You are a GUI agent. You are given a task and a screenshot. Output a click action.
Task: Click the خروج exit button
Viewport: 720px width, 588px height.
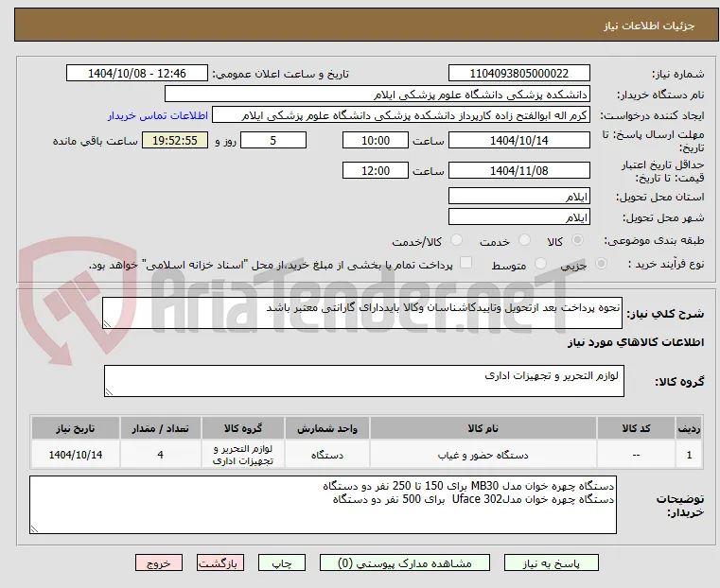[159, 563]
